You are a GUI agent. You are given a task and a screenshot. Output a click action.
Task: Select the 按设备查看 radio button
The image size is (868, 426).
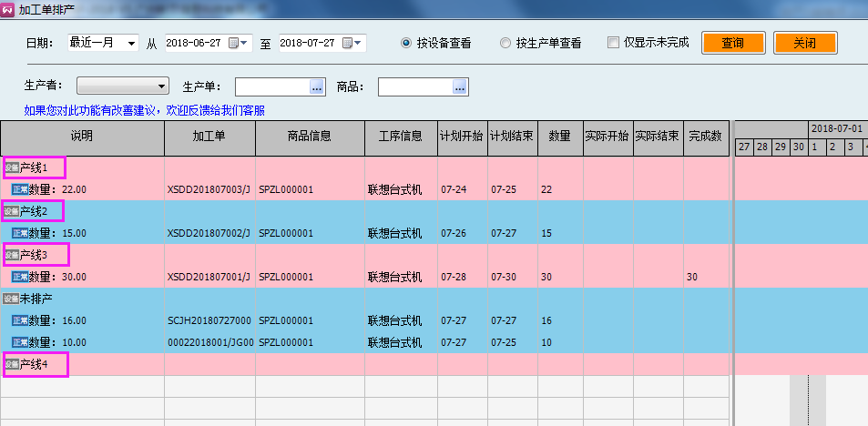click(x=406, y=43)
